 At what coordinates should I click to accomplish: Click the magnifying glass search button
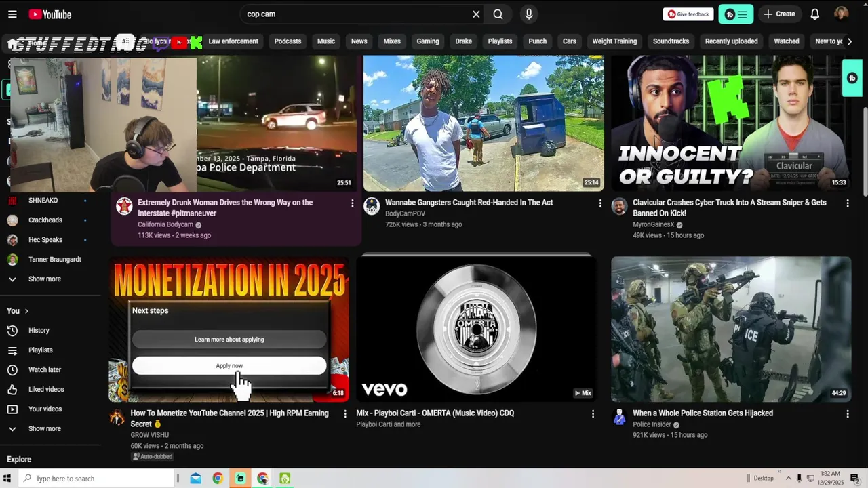click(x=498, y=14)
